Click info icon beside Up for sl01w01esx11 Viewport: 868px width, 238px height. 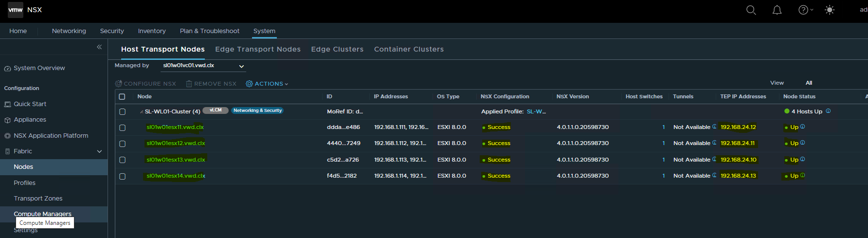click(x=802, y=127)
